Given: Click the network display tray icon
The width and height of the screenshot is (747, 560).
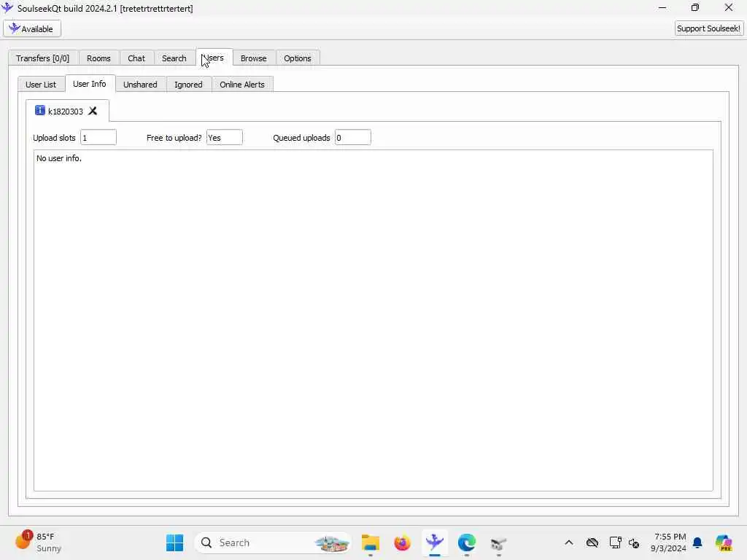Looking at the screenshot, I should pos(615,542).
